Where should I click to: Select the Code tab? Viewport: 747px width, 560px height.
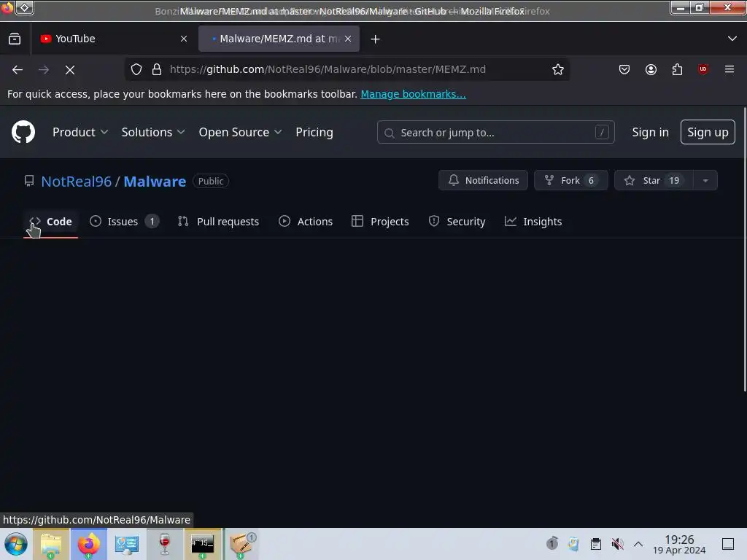50,222
